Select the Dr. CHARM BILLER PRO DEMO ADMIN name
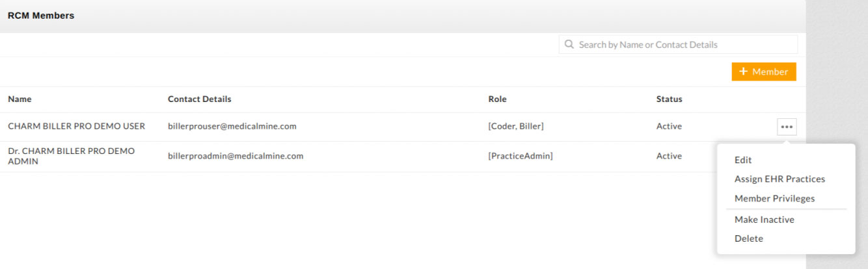Screen dimensions: 868x269 [x=71, y=156]
